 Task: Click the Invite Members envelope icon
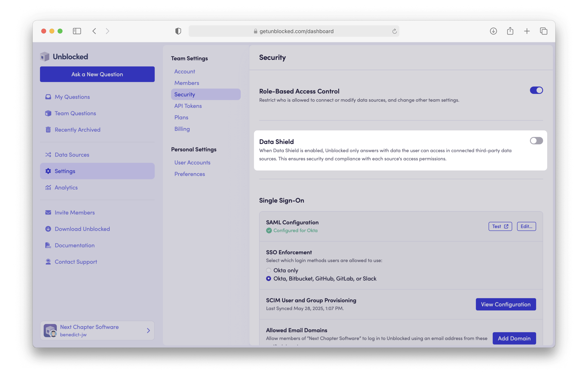[x=48, y=212]
